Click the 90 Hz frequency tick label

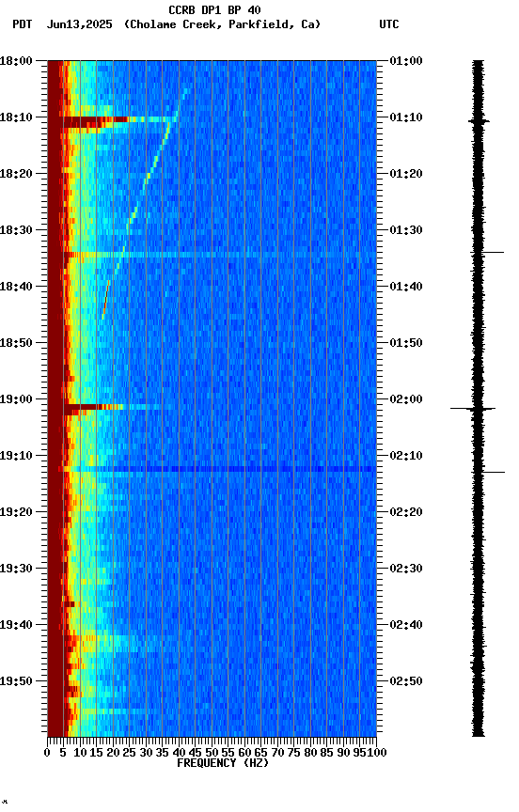343,753
